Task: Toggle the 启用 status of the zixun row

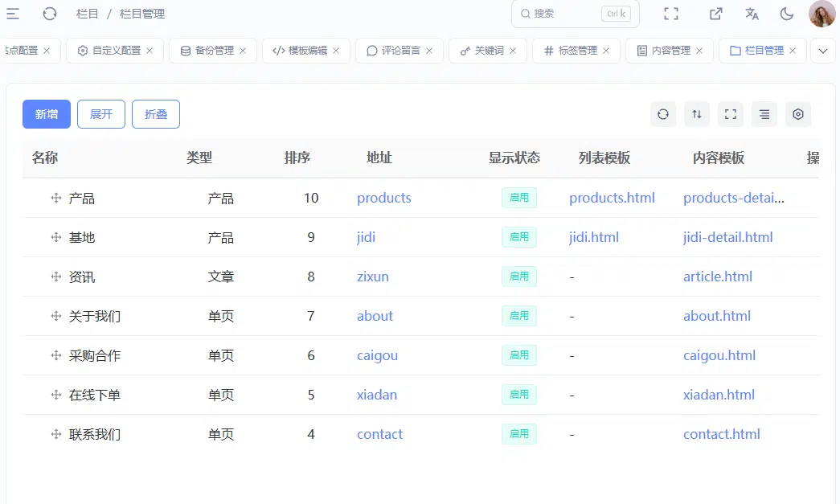Action: pyautogui.click(x=519, y=277)
